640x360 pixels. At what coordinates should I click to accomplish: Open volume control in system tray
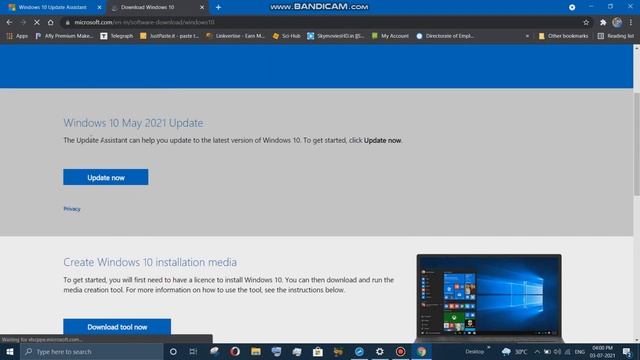557,352
